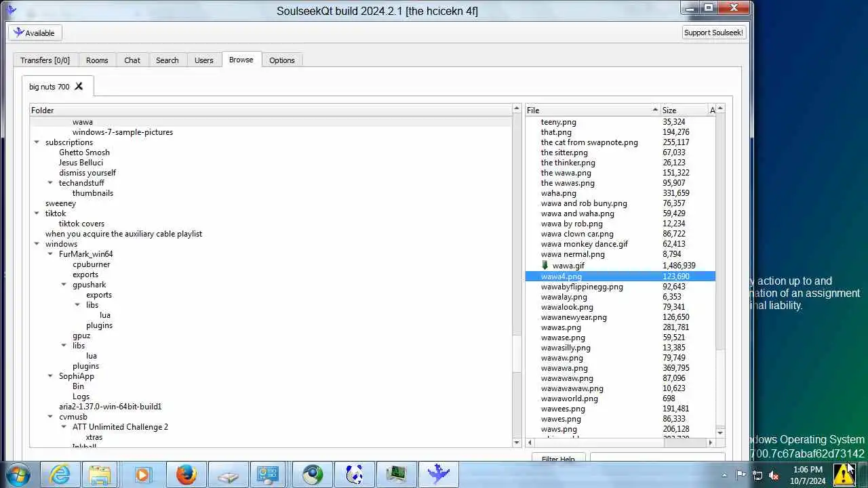The image size is (868, 488).
Task: Open the Users tab
Action: tap(204, 60)
